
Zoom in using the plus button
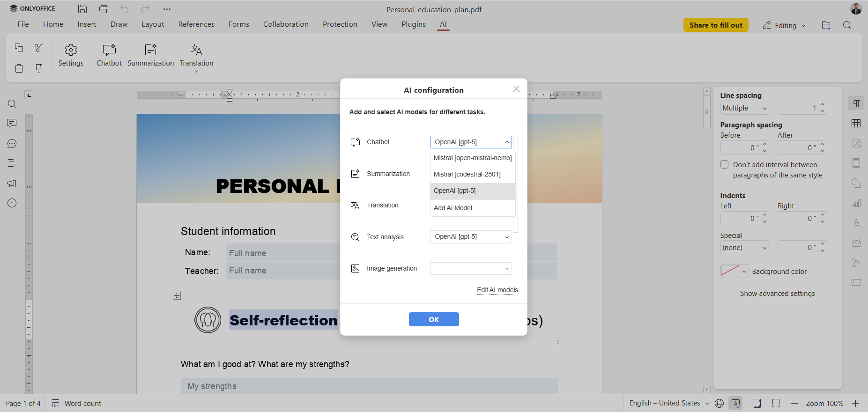[x=855, y=404]
